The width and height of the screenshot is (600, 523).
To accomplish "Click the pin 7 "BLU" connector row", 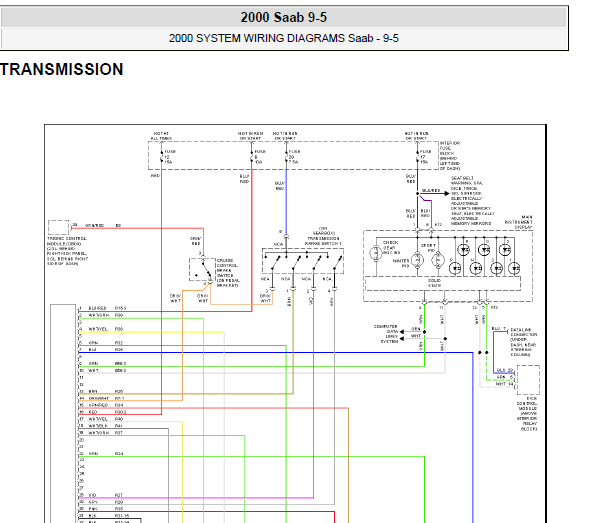I will tap(101, 350).
